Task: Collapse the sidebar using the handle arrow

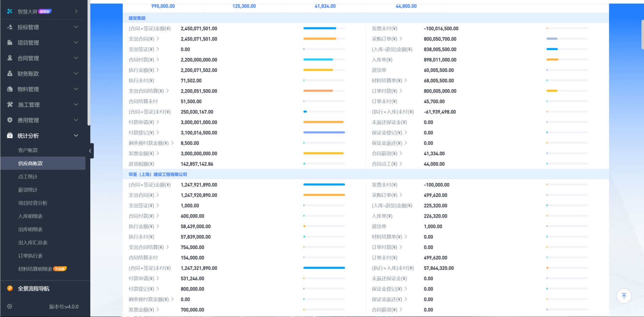Action: pos(90,151)
